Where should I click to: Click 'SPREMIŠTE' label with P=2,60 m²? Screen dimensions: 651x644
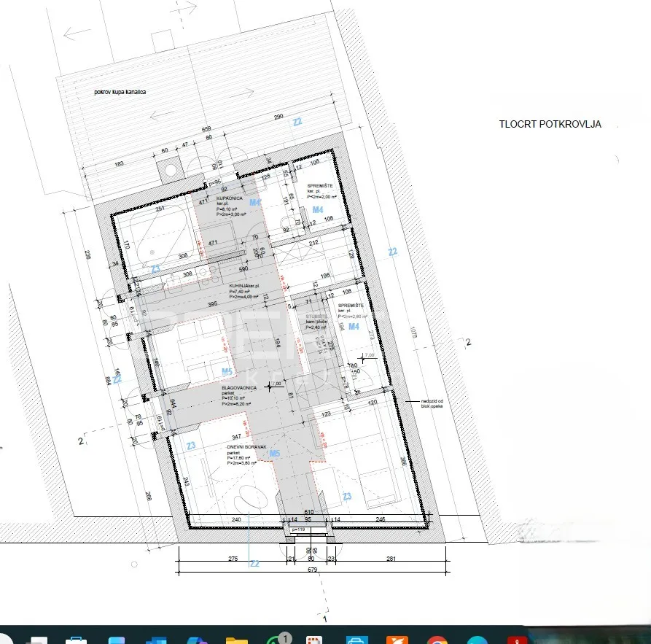pos(351,306)
